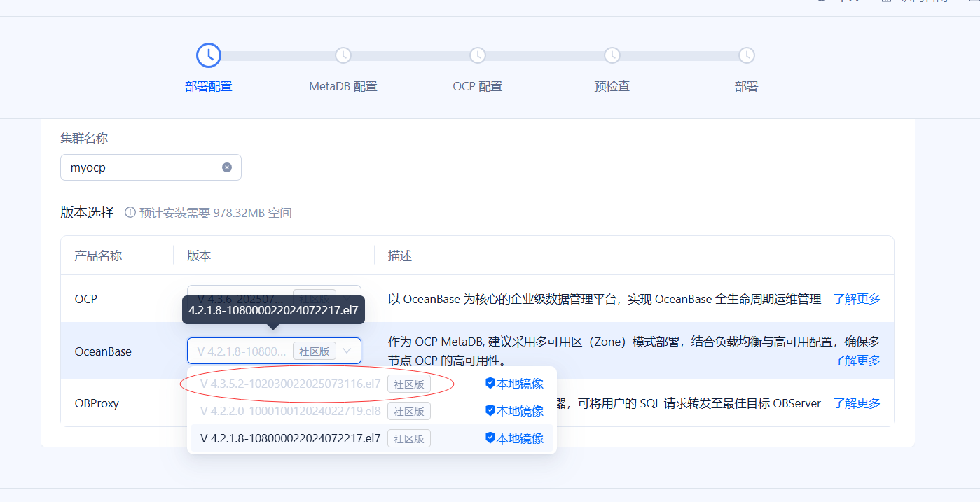This screenshot has width=980, height=502.
Task: Go to the MetaDB 配置 step label
Action: [343, 87]
